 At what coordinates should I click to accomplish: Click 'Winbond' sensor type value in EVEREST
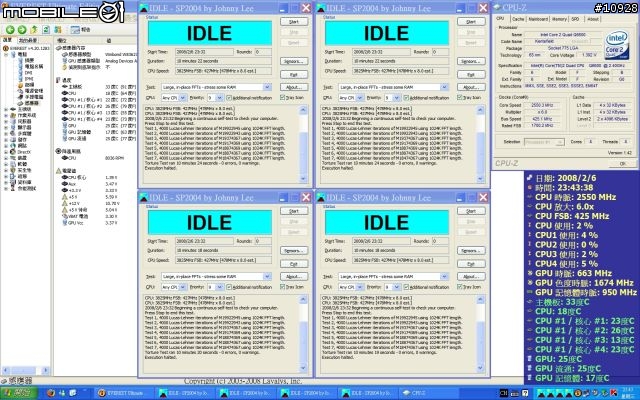(120, 54)
